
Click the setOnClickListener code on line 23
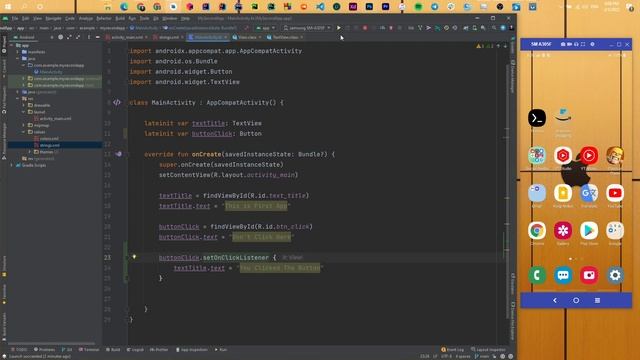tap(235, 258)
